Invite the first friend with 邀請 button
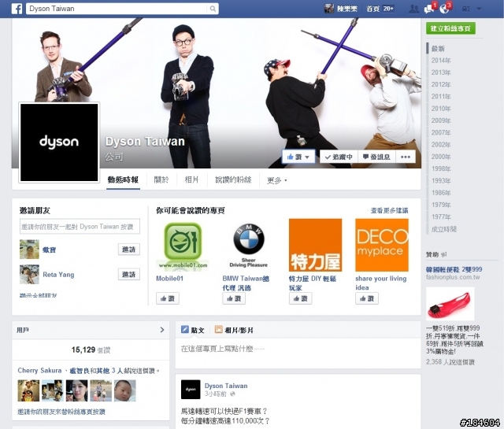Viewport: 504px width, 429px height. 129,250
